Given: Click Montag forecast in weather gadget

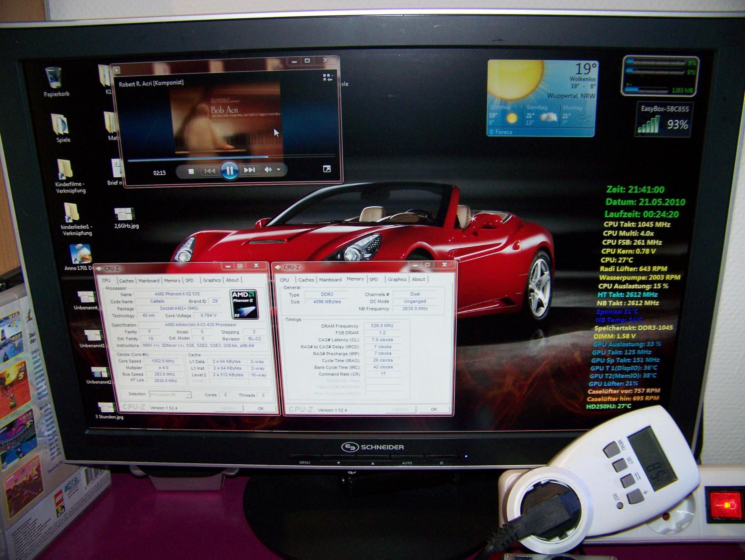Looking at the screenshot, I should (x=576, y=115).
